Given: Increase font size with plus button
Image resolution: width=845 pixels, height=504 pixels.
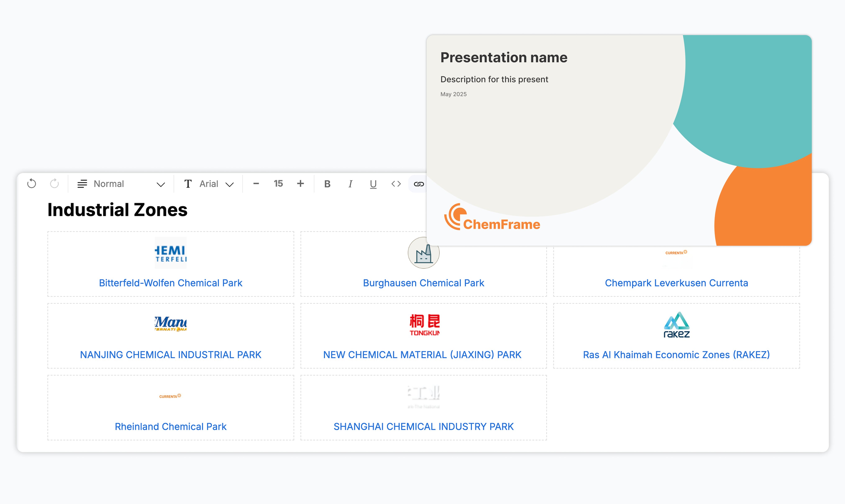Looking at the screenshot, I should tap(301, 184).
